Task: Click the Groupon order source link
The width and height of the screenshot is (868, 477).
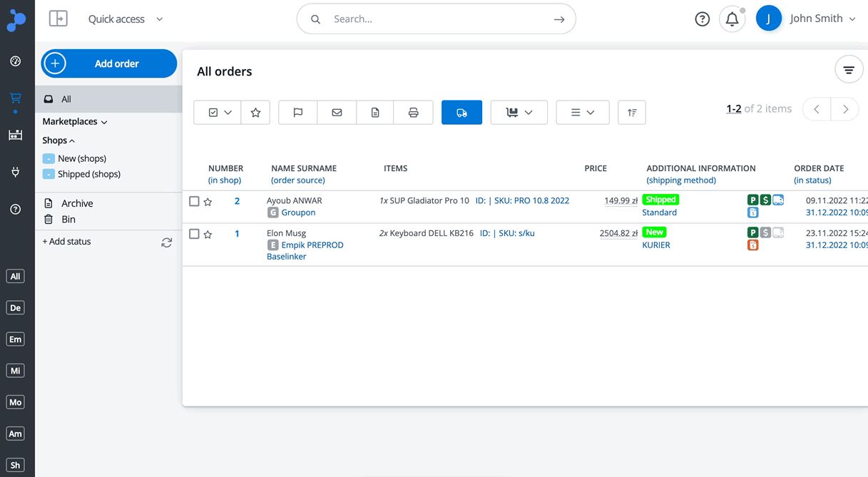Action: (x=298, y=212)
